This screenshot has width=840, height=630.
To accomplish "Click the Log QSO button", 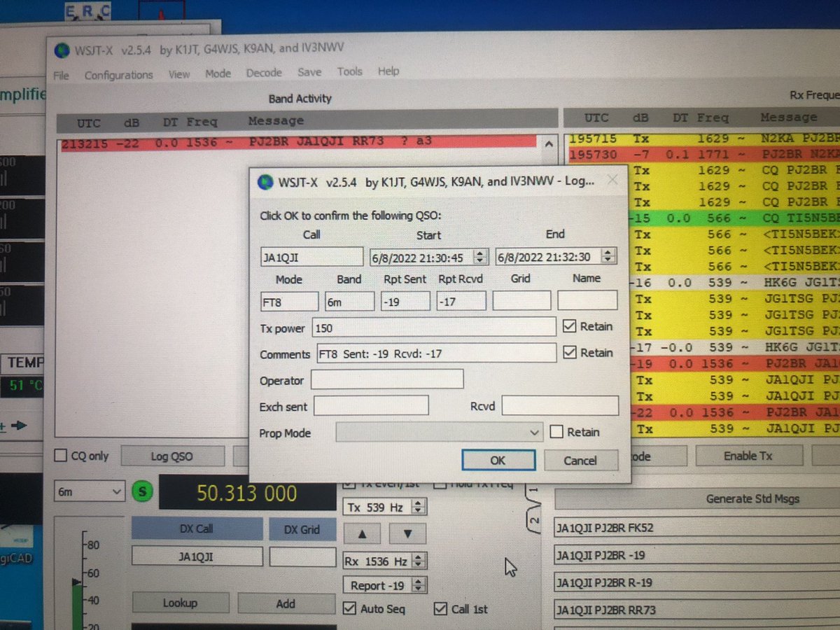I will pos(172,456).
